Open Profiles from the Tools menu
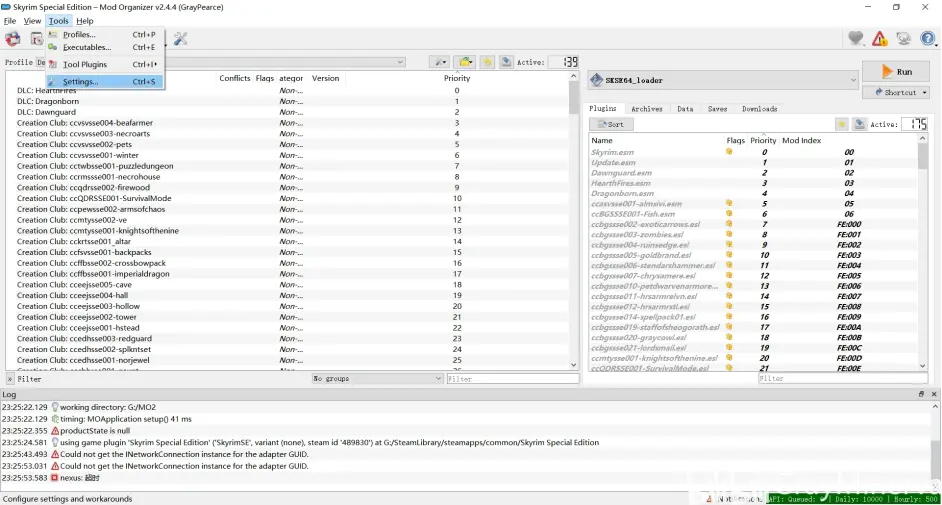 tap(78, 34)
